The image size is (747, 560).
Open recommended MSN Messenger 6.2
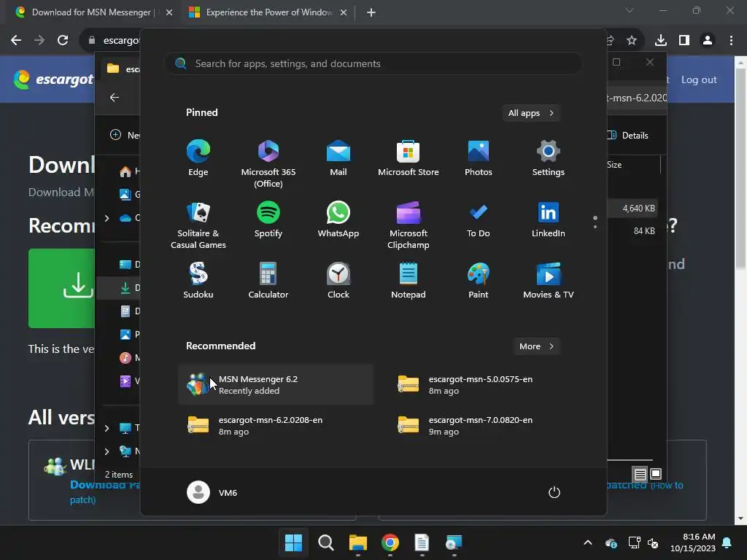point(276,385)
